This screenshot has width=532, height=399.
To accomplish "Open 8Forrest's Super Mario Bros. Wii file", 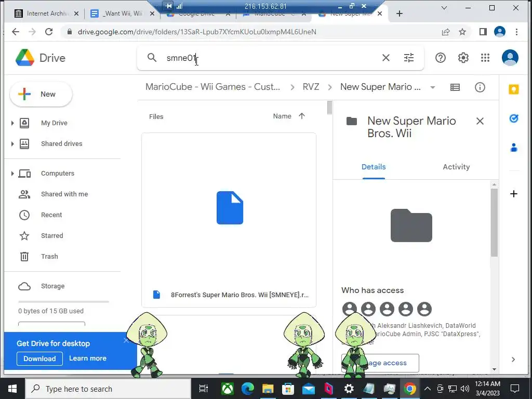I will click(x=229, y=220).
